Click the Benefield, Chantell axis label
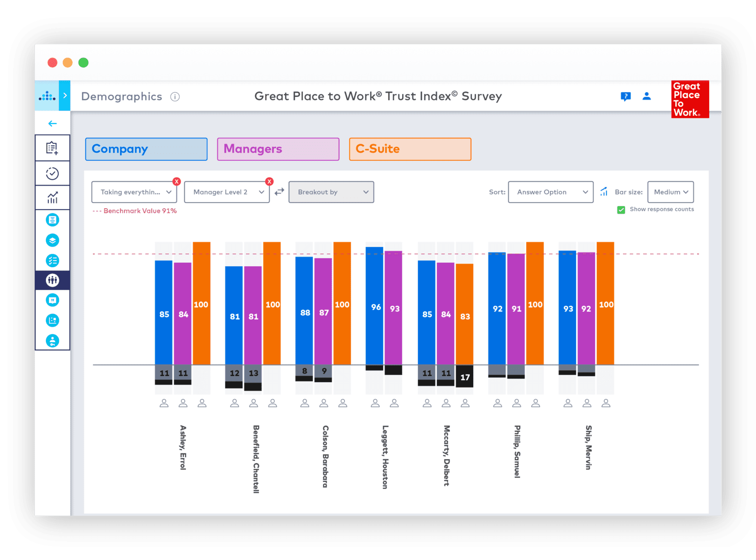The image size is (756, 560). (256, 459)
